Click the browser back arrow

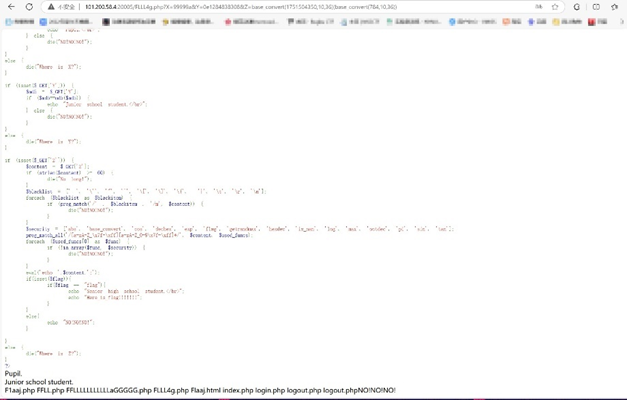[x=11, y=7]
